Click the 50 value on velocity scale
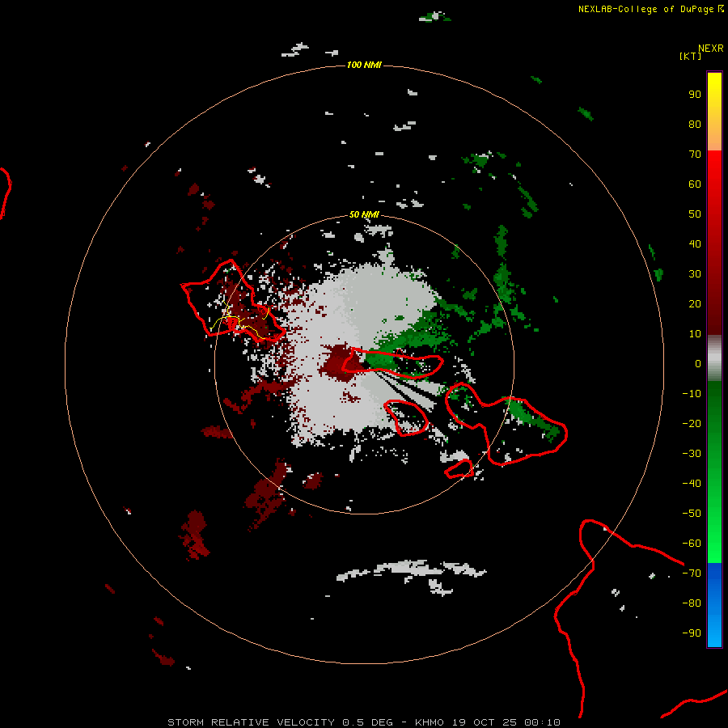Screen dimensions: 728x728 coord(695,214)
